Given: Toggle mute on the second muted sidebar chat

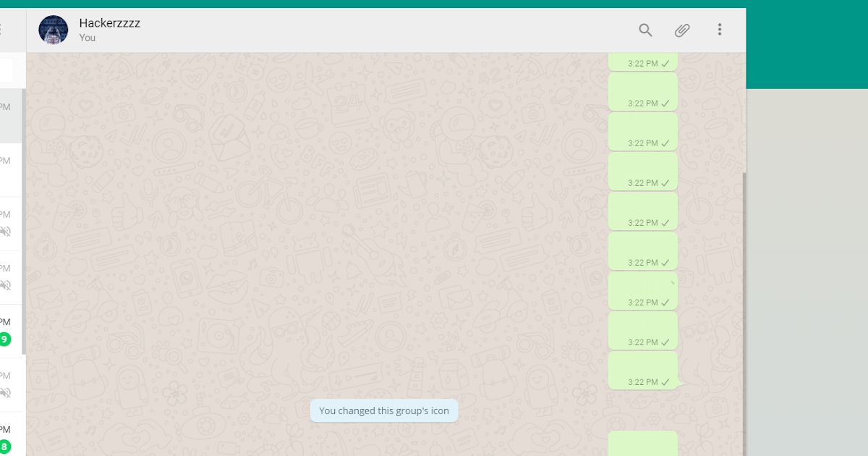Looking at the screenshot, I should 6,284.
